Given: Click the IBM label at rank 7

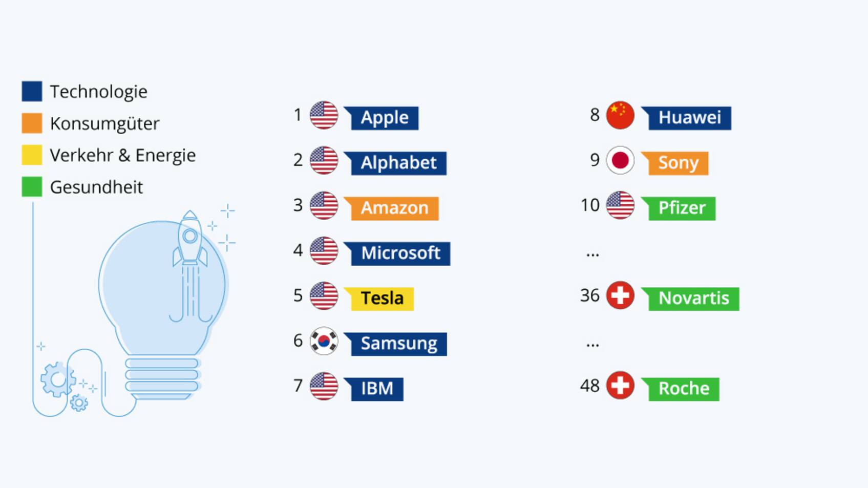Looking at the screenshot, I should coord(374,389).
